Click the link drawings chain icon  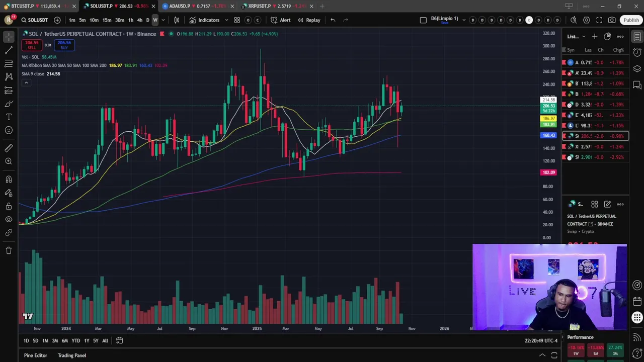9,233
